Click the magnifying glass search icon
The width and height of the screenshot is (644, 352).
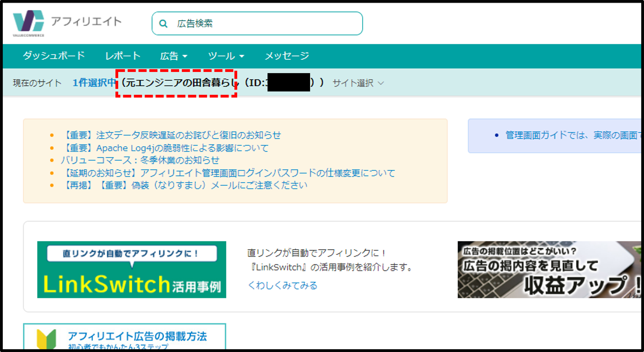pos(163,24)
